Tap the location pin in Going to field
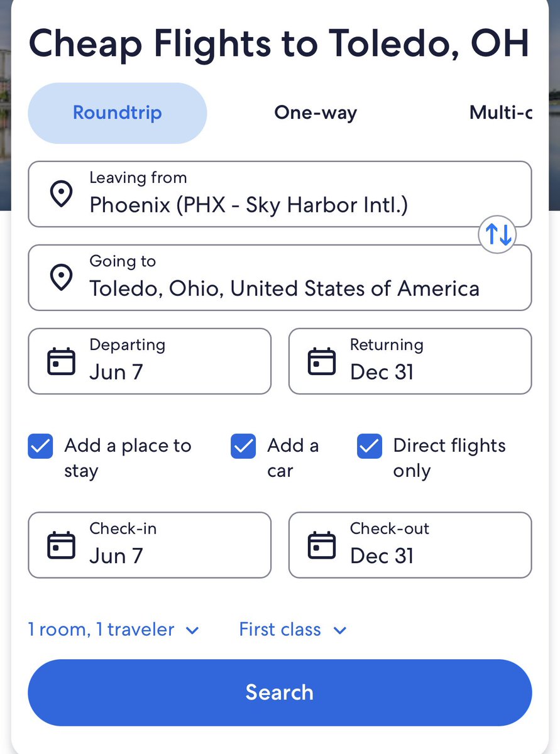This screenshot has width=560, height=754. point(61,278)
